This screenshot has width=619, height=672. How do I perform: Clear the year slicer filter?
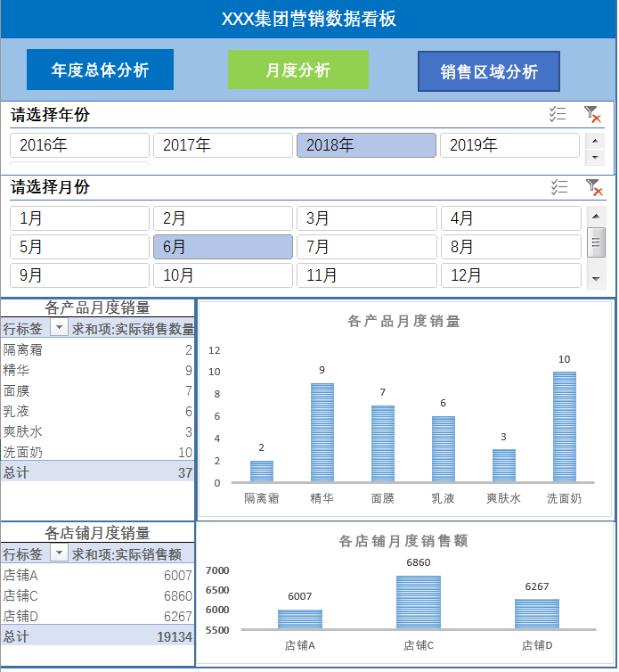[x=592, y=114]
